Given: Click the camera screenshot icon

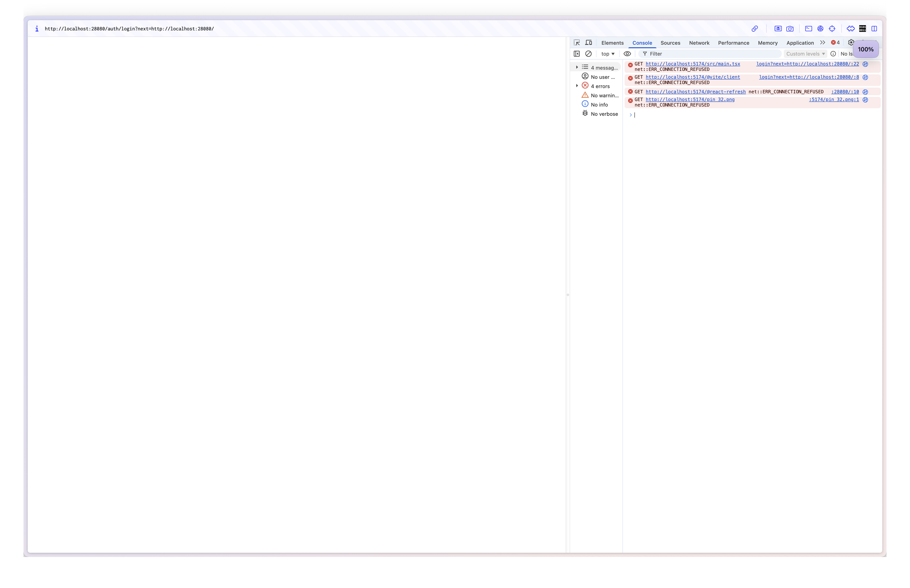Looking at the screenshot, I should pos(790,29).
